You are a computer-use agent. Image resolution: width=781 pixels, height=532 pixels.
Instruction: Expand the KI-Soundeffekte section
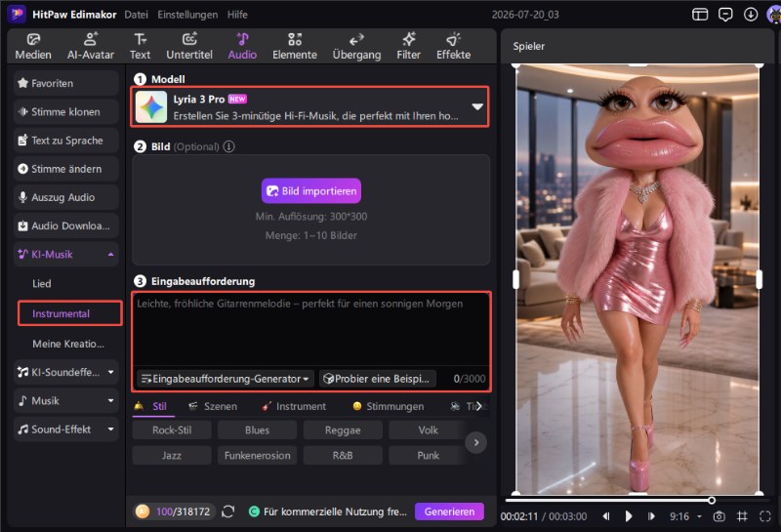(66, 372)
